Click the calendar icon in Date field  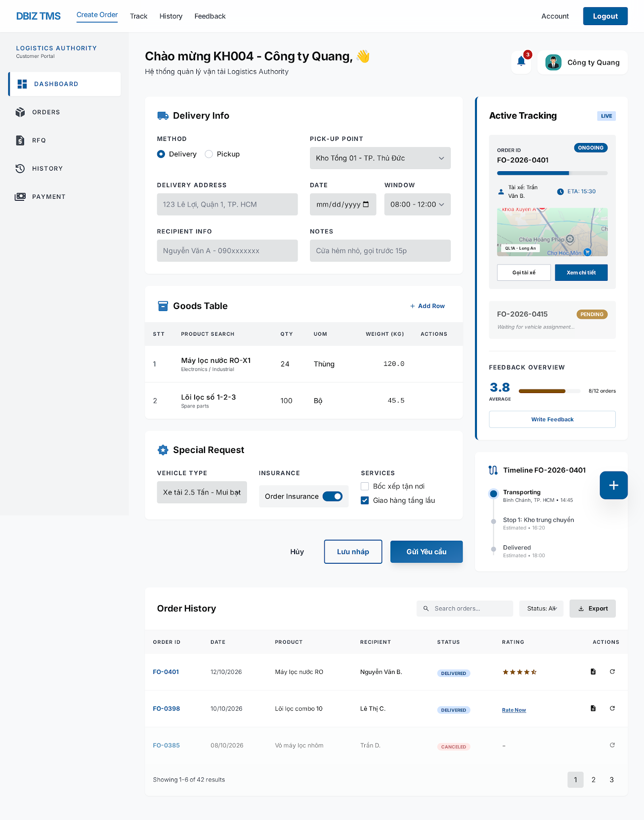[366, 204]
